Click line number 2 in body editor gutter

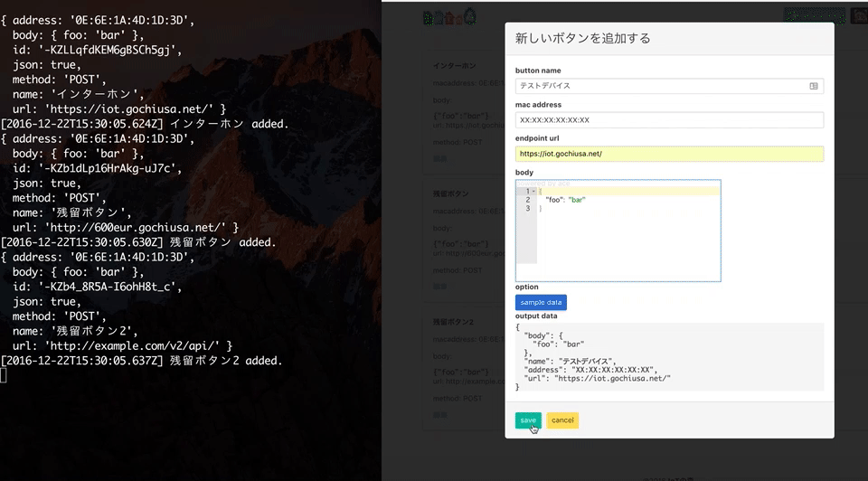528,200
